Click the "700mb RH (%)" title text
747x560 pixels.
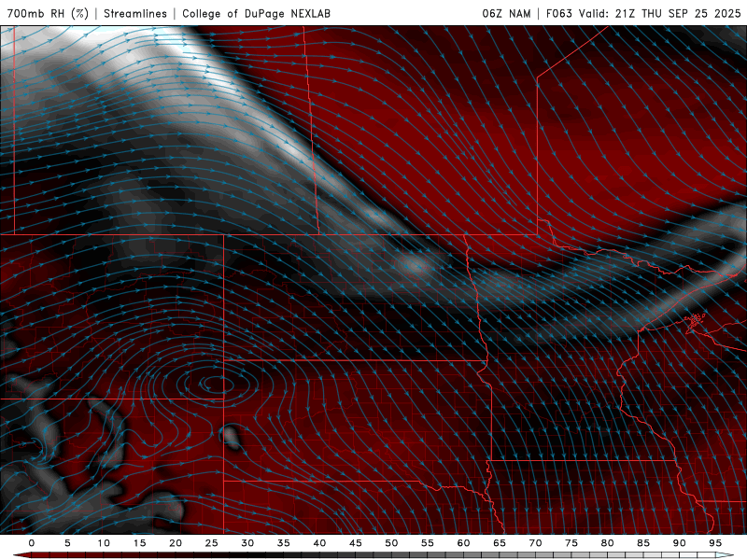[48, 13]
